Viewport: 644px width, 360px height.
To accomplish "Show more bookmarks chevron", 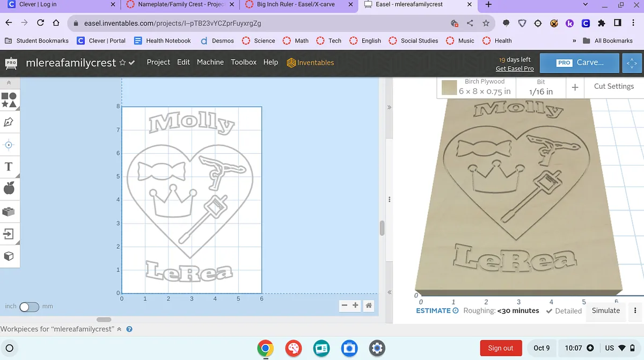I will 574,41.
